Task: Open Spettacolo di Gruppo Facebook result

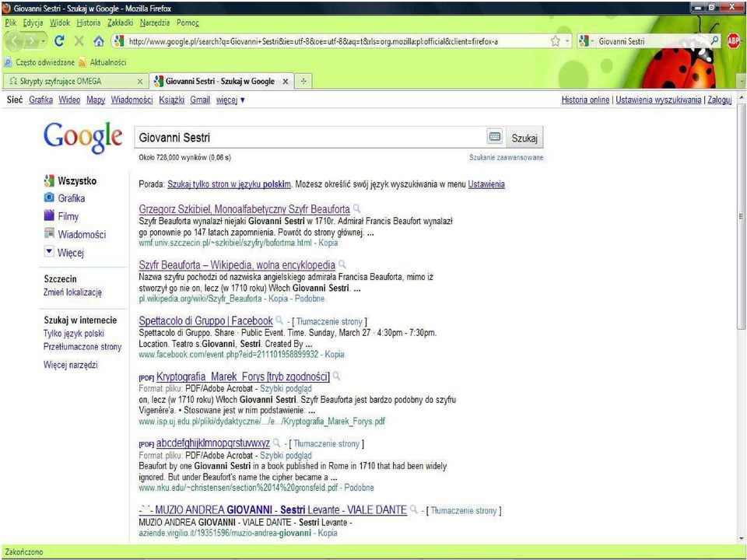Action: pos(205,320)
